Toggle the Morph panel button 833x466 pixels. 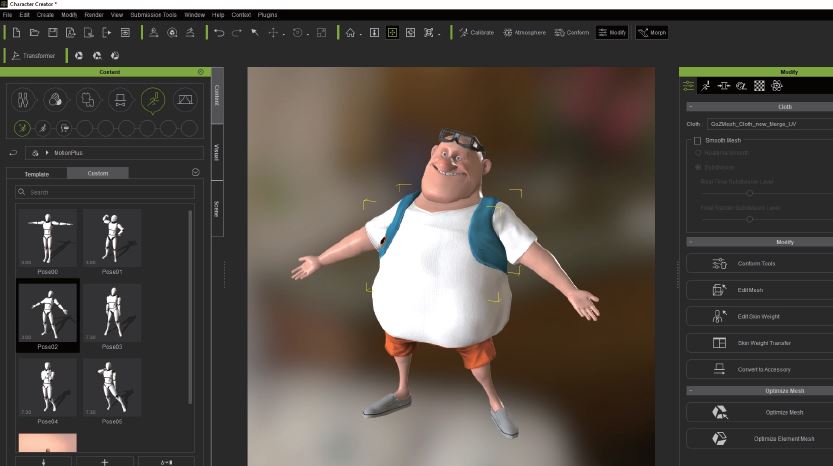652,33
